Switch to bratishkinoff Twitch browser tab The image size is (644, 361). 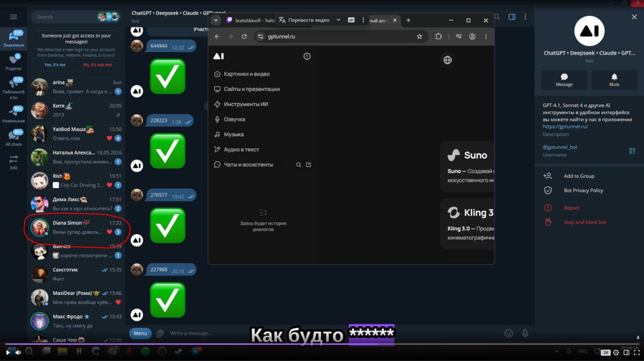tap(250, 20)
